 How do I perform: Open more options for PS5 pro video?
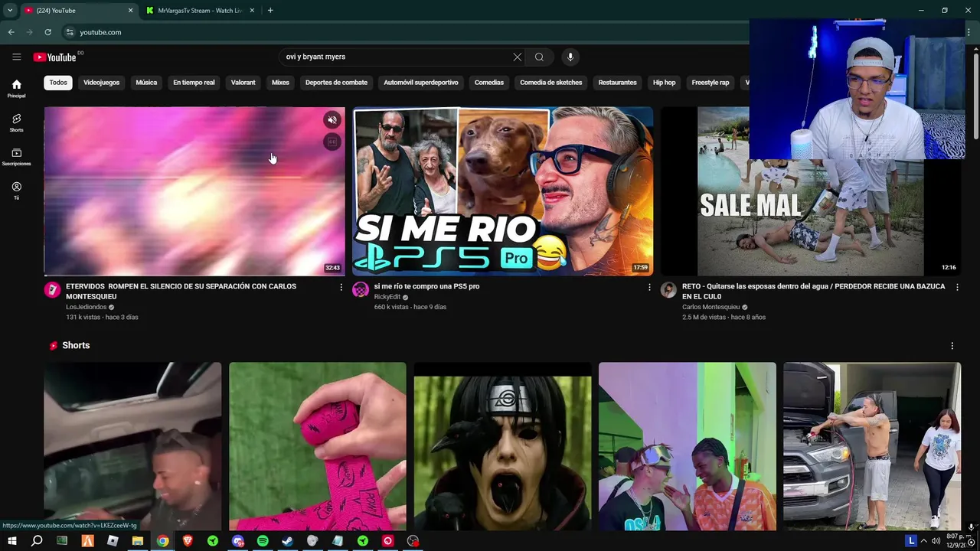(649, 287)
